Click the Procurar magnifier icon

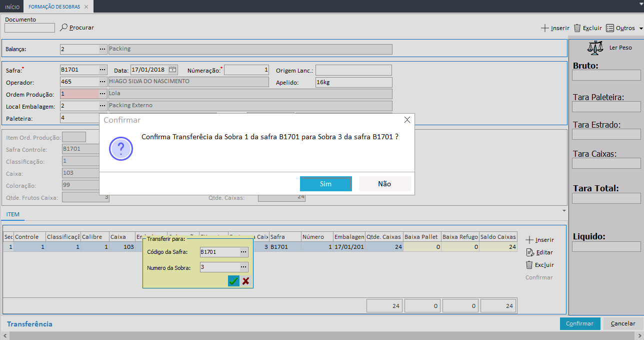click(63, 28)
